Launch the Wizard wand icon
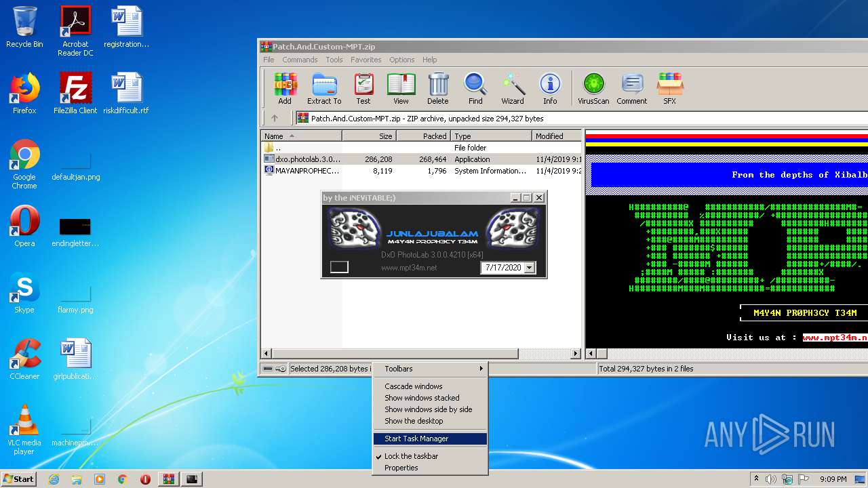Screen dimensions: 868x488 click(x=513, y=89)
